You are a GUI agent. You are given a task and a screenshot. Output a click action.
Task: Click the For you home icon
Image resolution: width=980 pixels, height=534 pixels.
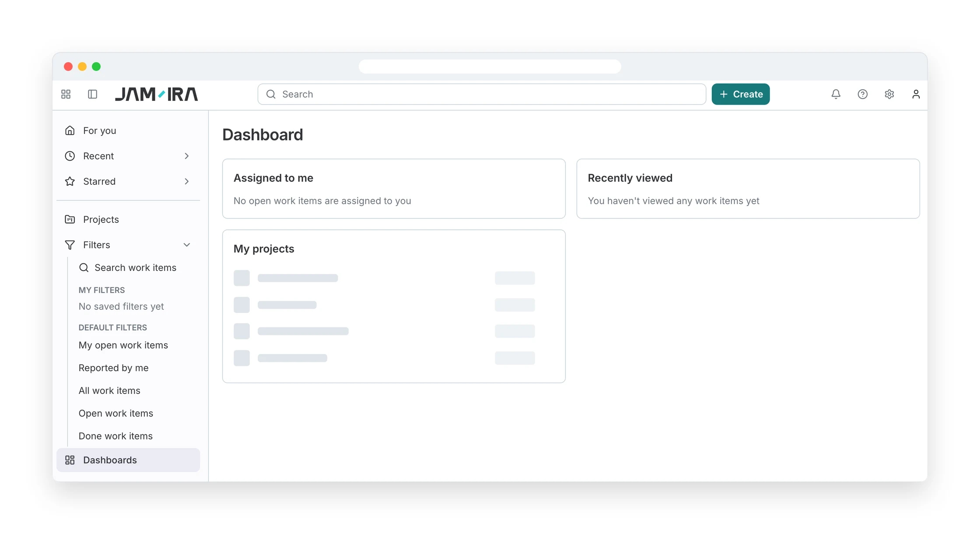[70, 130]
